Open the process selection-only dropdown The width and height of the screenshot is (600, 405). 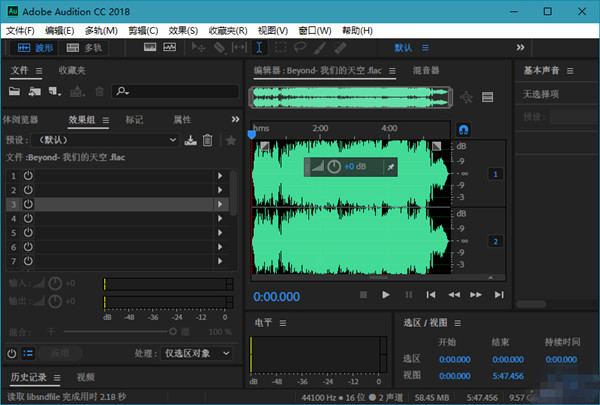point(198,353)
